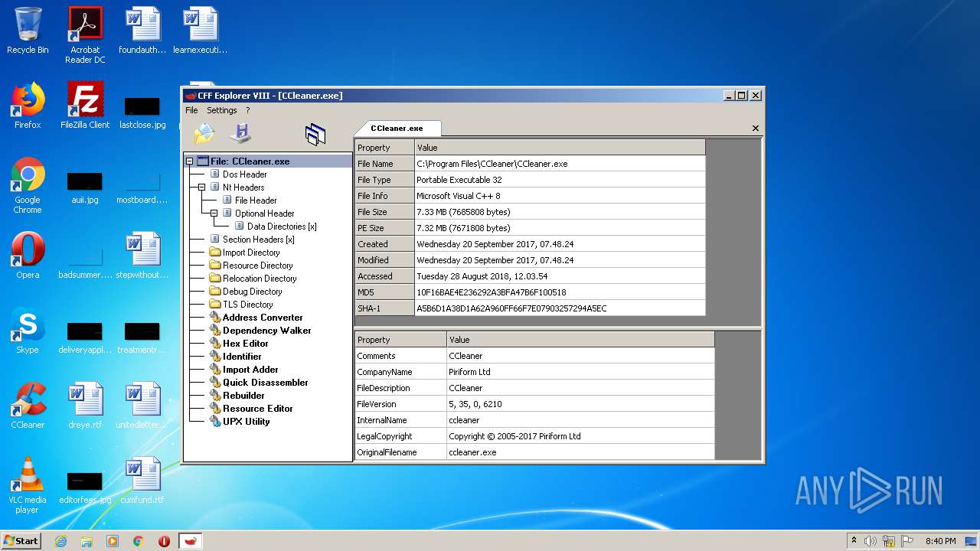Open the Rebuilder tool
The height and width of the screenshot is (551, 980).
243,396
